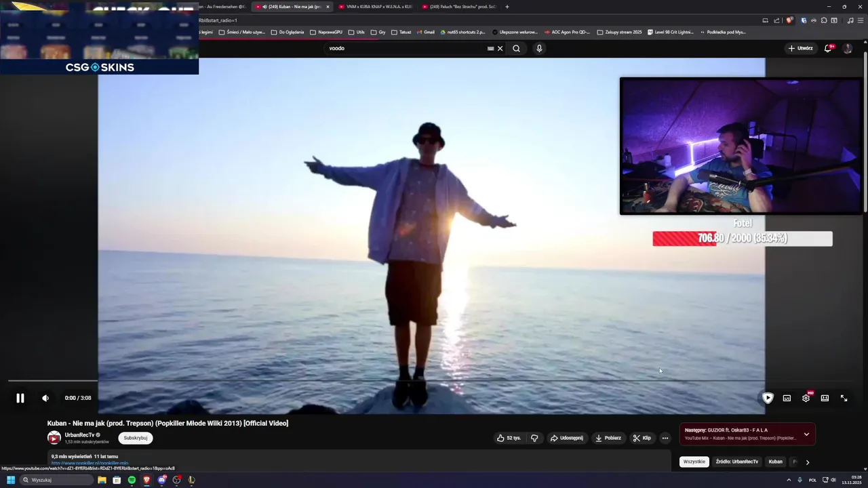
Task: Click the Wyszukaj taskbar search box
Action: (57, 480)
